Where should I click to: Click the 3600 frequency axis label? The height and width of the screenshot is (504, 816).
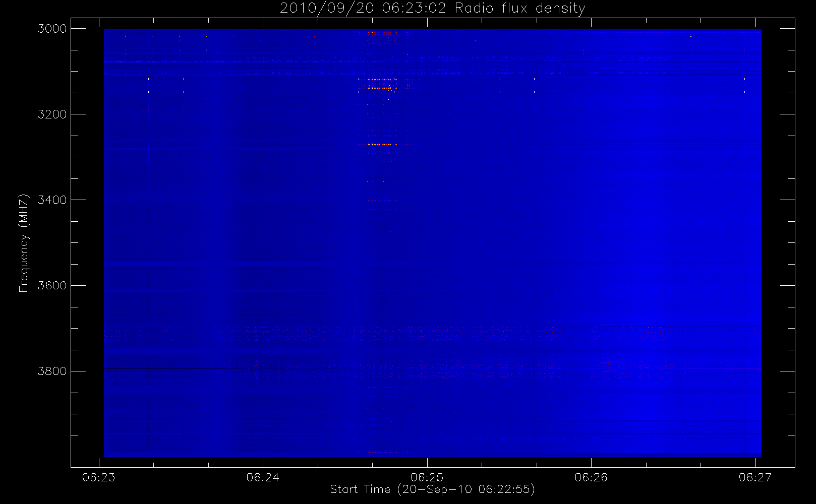pyautogui.click(x=52, y=286)
